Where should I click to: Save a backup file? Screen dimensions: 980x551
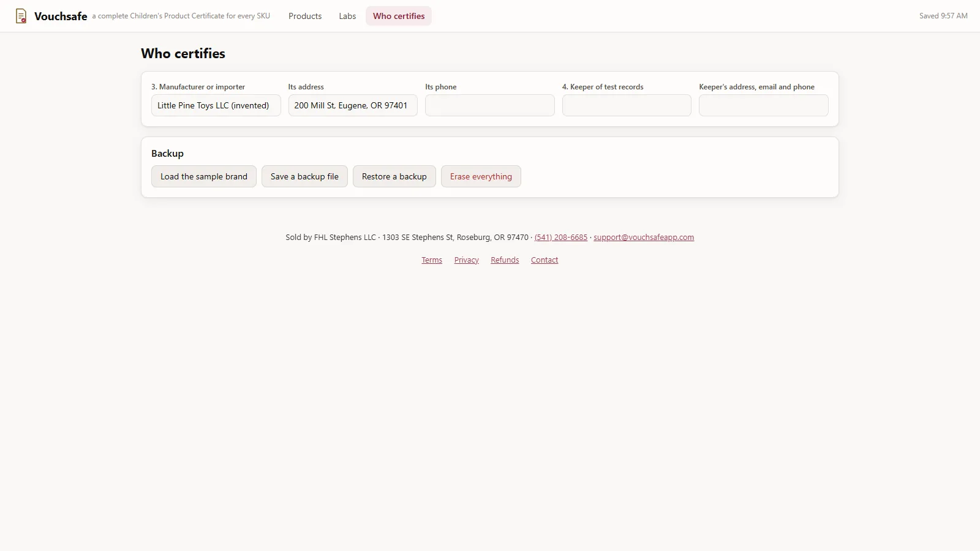point(304,176)
